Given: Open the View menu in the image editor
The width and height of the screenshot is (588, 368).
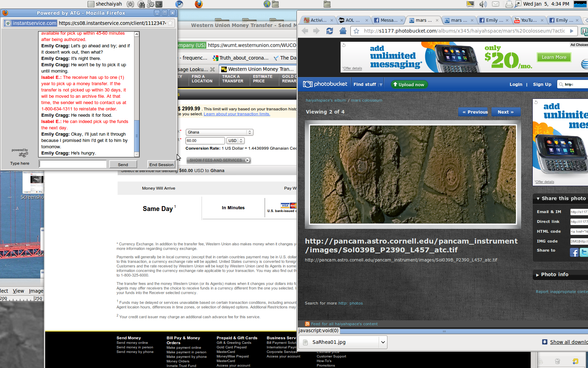Looking at the screenshot, I should tap(19, 291).
